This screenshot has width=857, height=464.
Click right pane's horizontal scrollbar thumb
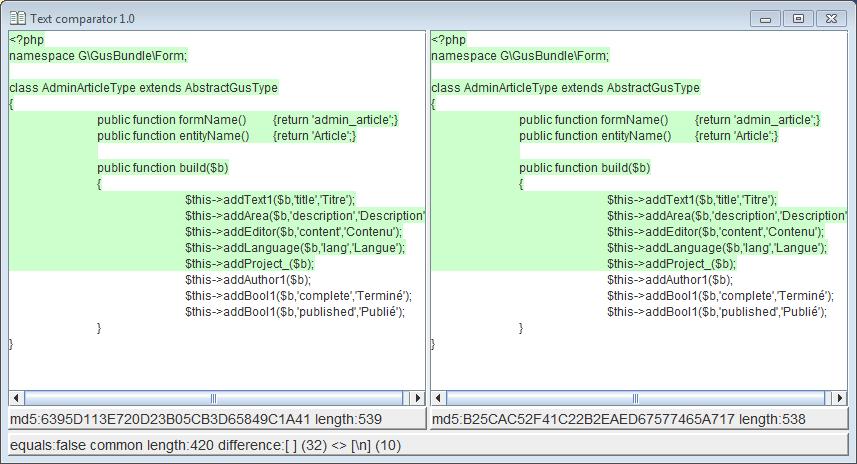(636, 398)
